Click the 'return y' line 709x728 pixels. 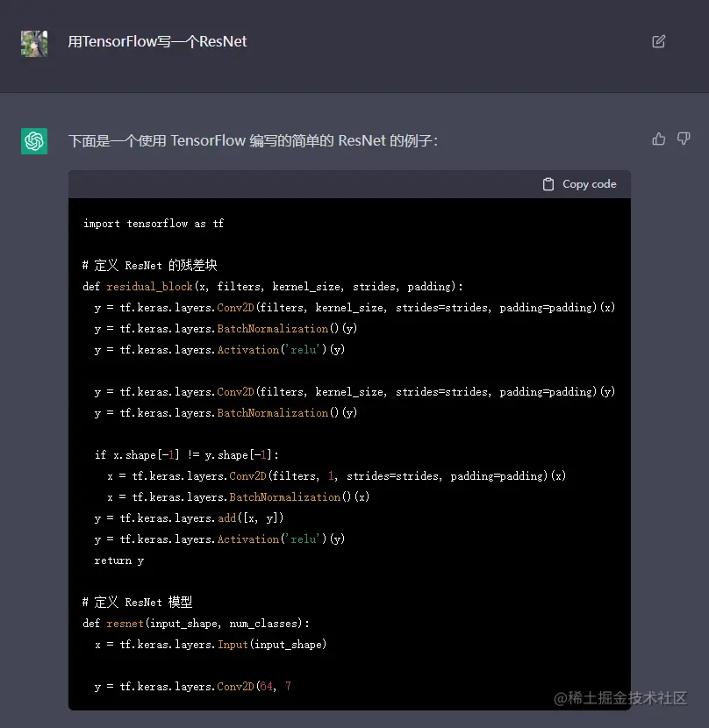click(x=119, y=560)
